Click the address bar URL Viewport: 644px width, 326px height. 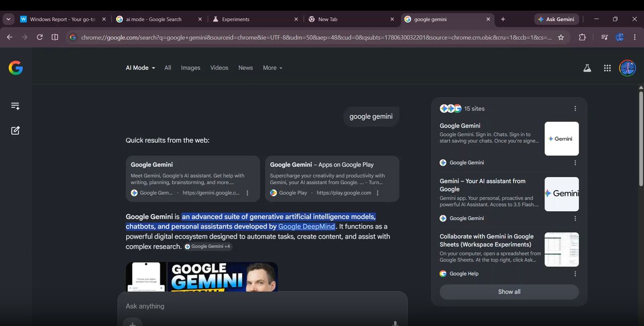[316, 37]
